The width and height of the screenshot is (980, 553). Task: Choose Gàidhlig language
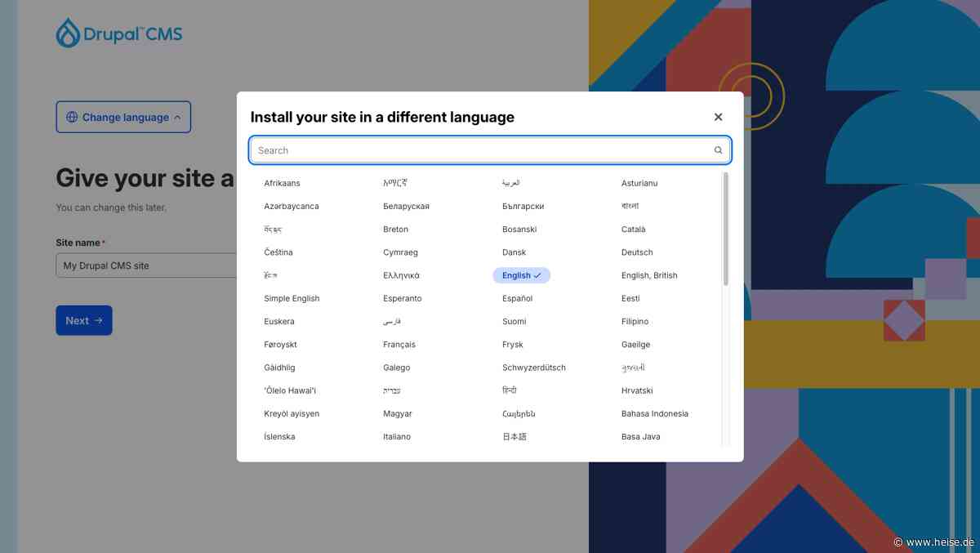279,368
